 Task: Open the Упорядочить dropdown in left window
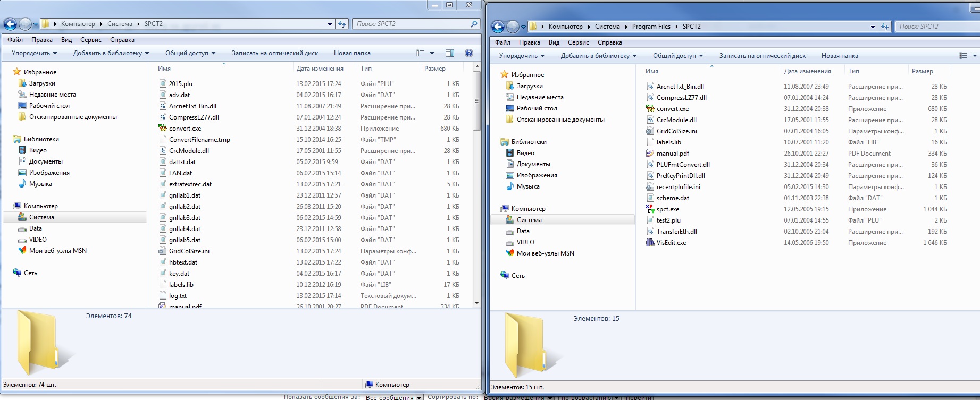34,53
